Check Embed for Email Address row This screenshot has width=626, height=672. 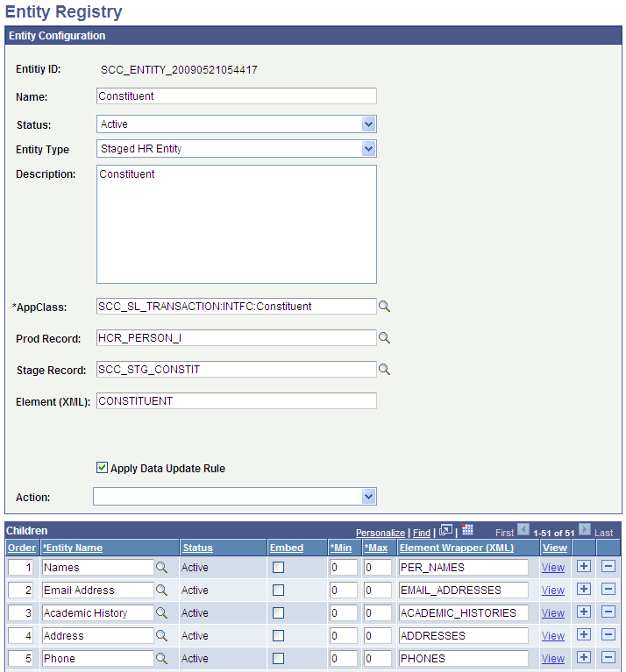[278, 591]
